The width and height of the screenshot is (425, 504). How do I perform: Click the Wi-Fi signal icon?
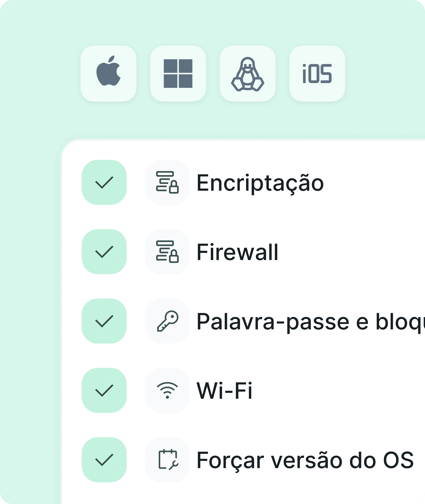click(x=167, y=391)
